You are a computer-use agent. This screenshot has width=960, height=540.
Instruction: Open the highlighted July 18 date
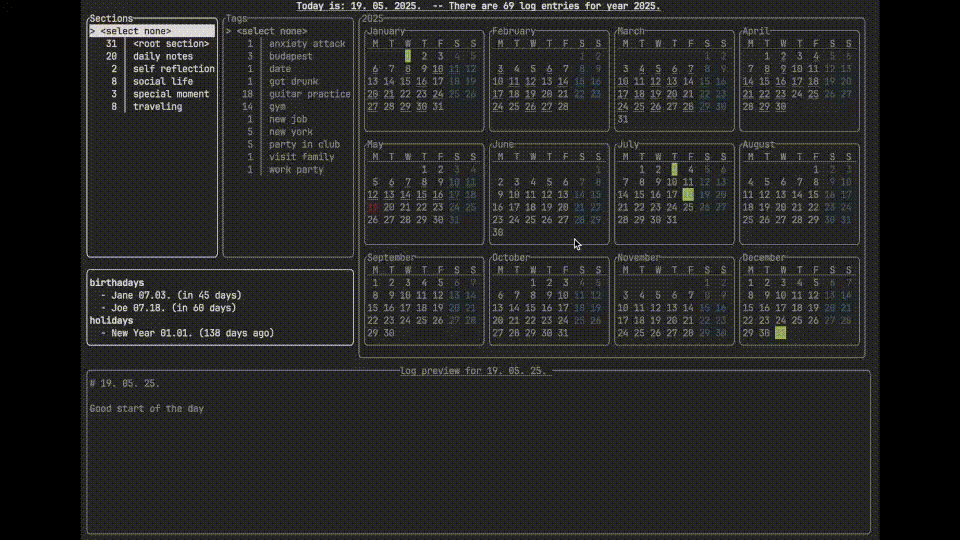click(x=688, y=194)
